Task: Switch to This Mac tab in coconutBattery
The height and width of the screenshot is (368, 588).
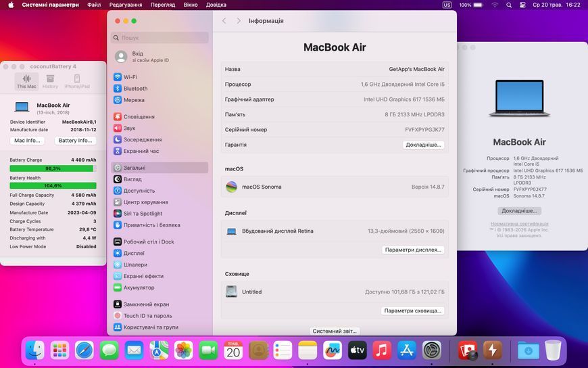Action: pos(26,81)
